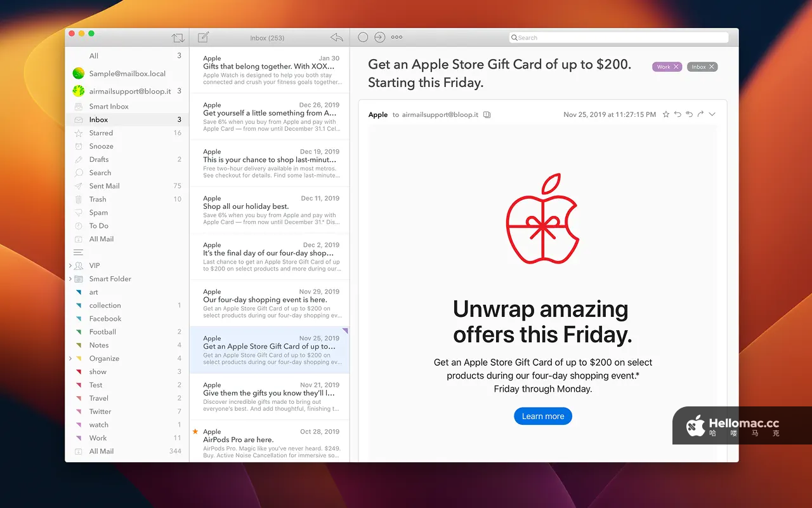Open the Smart Inbox folder
Screen dimensions: 812x508
[127, 107]
